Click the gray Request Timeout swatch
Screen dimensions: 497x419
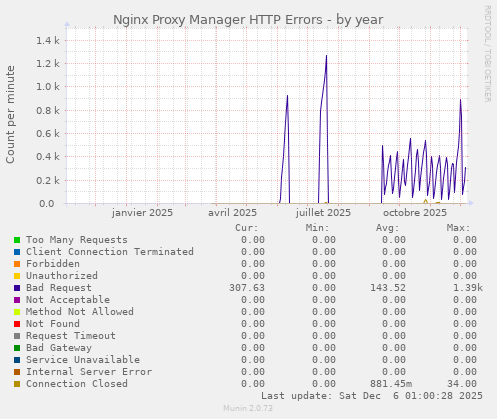pos(17,336)
